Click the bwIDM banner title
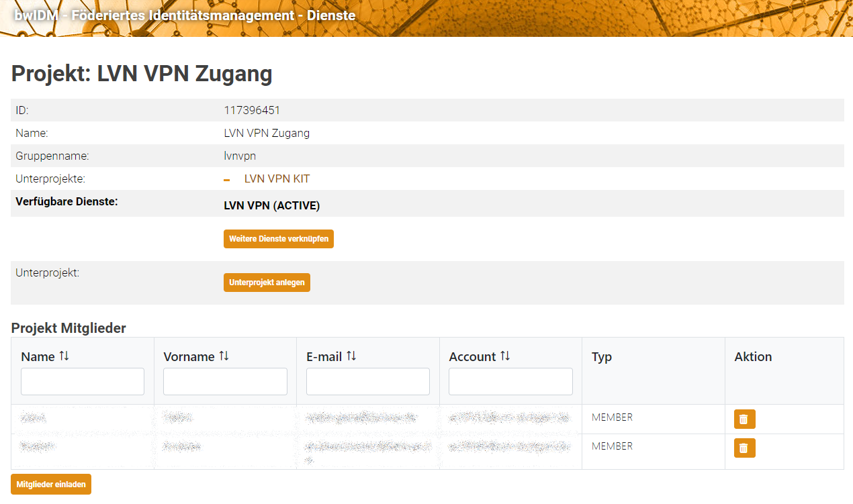The image size is (853, 504). [x=185, y=15]
